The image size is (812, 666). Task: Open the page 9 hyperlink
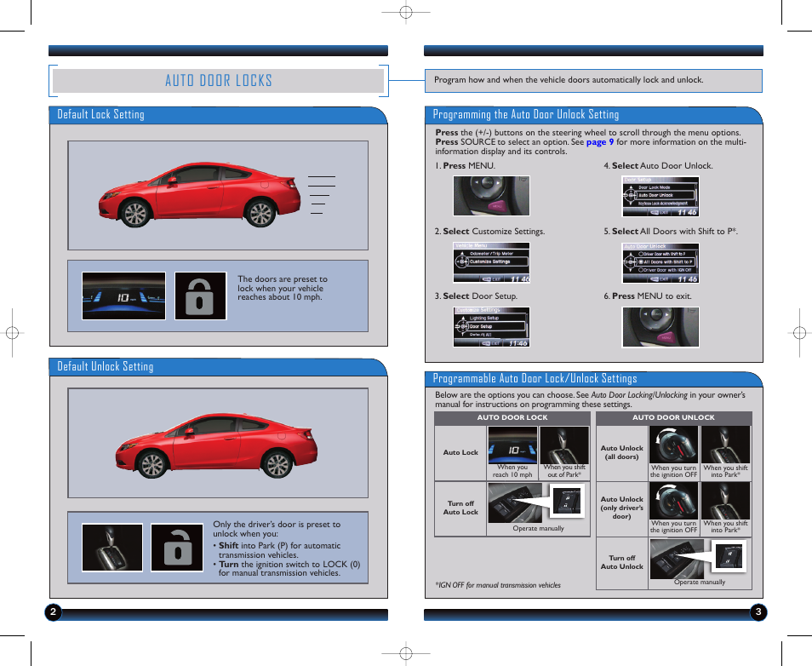(603, 141)
